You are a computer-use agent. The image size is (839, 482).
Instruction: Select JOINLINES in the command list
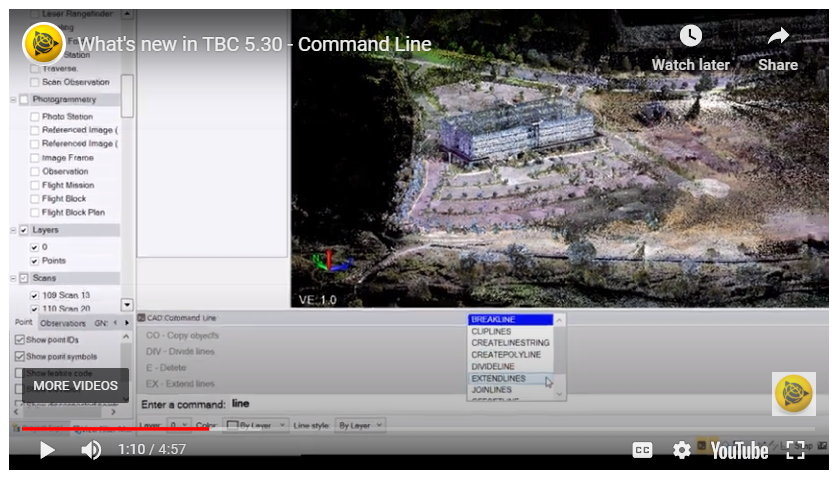510,390
